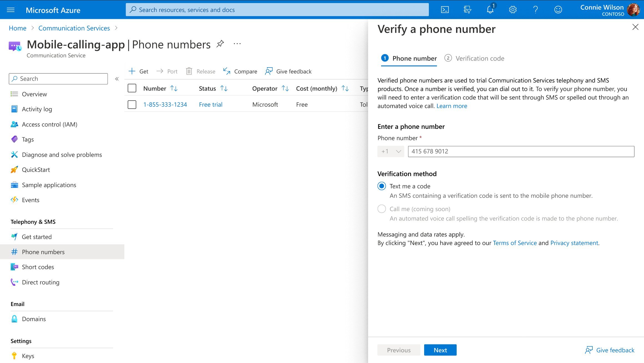This screenshot has width=644, height=363.
Task: Click the feedback smiley icon
Action: click(558, 10)
